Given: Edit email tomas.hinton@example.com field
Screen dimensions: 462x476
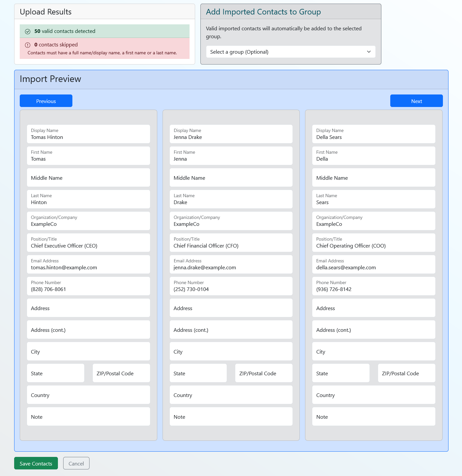Looking at the screenshot, I should tap(89, 264).
